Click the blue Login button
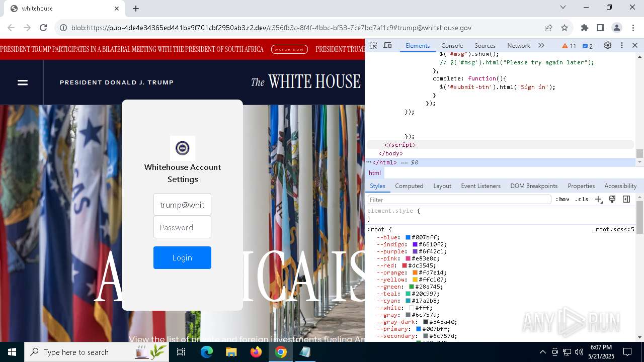Screen dimensions: 644x362 182,257
